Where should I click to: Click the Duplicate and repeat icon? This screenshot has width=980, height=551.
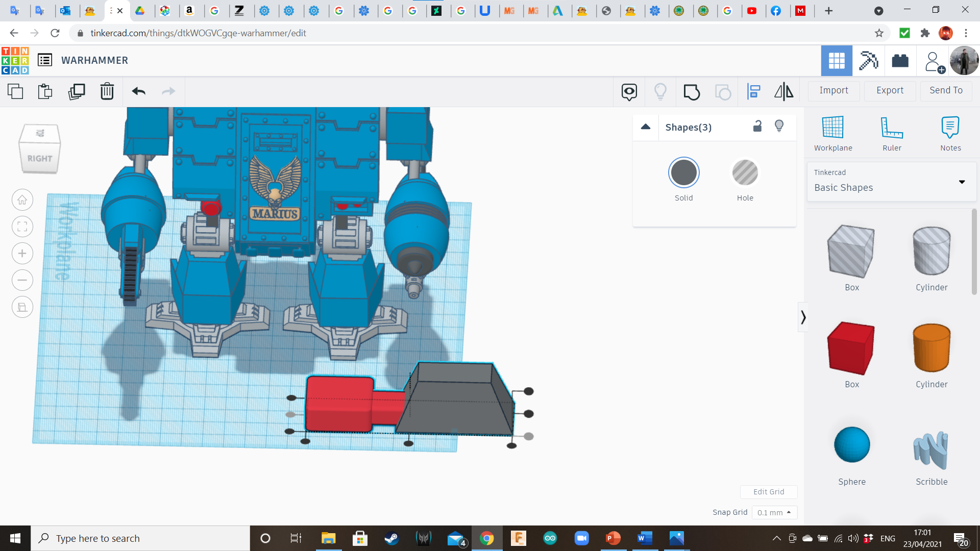(x=77, y=92)
